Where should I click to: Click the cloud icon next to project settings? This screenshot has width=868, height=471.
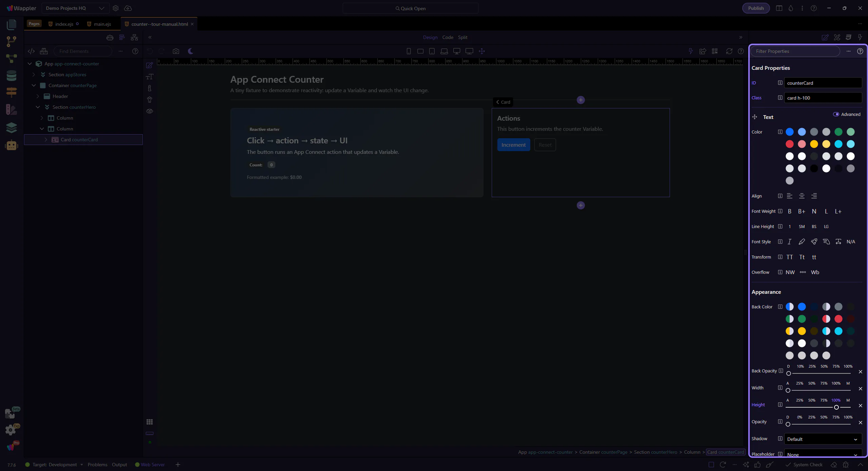(128, 8)
